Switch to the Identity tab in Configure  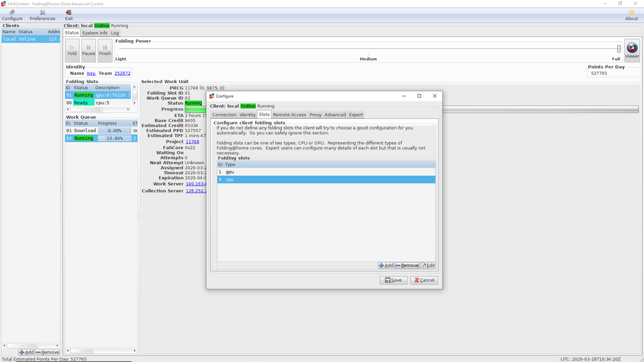(x=247, y=115)
